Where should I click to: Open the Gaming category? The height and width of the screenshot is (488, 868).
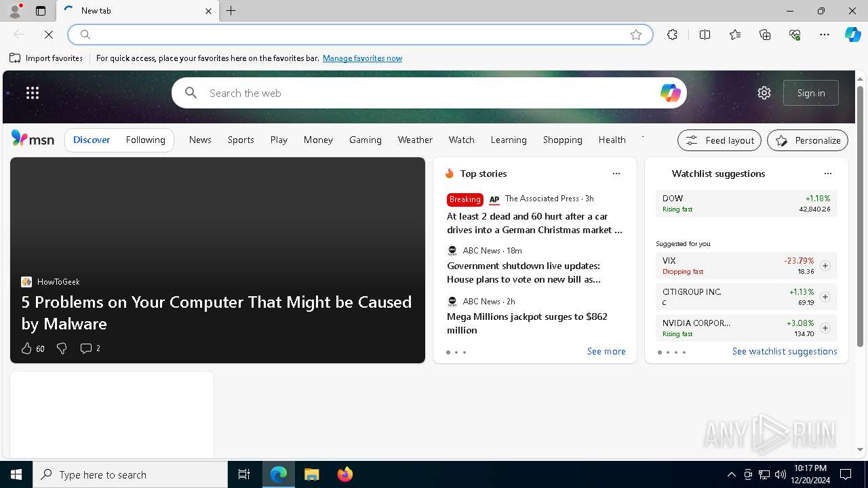click(x=366, y=140)
